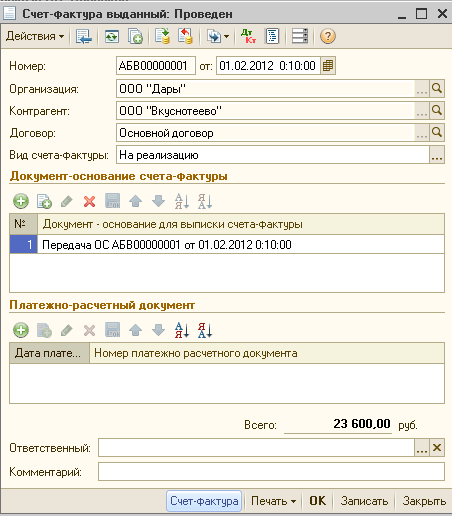Click the unpost document toolbar icon
Image resolution: width=452 pixels, height=516 pixels.
[185, 36]
